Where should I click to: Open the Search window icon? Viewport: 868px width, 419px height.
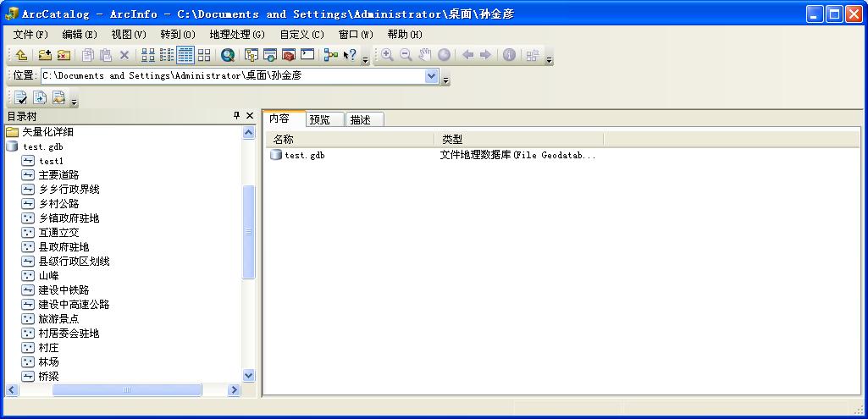click(x=270, y=55)
